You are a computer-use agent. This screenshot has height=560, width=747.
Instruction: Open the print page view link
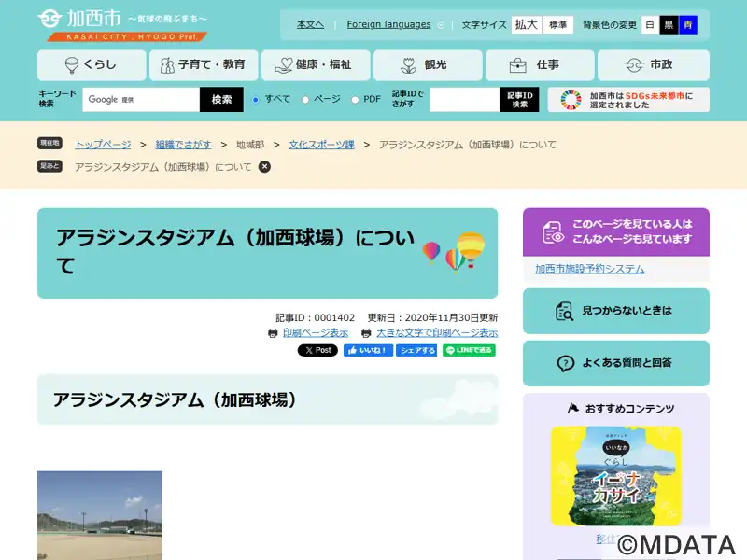[x=315, y=332]
